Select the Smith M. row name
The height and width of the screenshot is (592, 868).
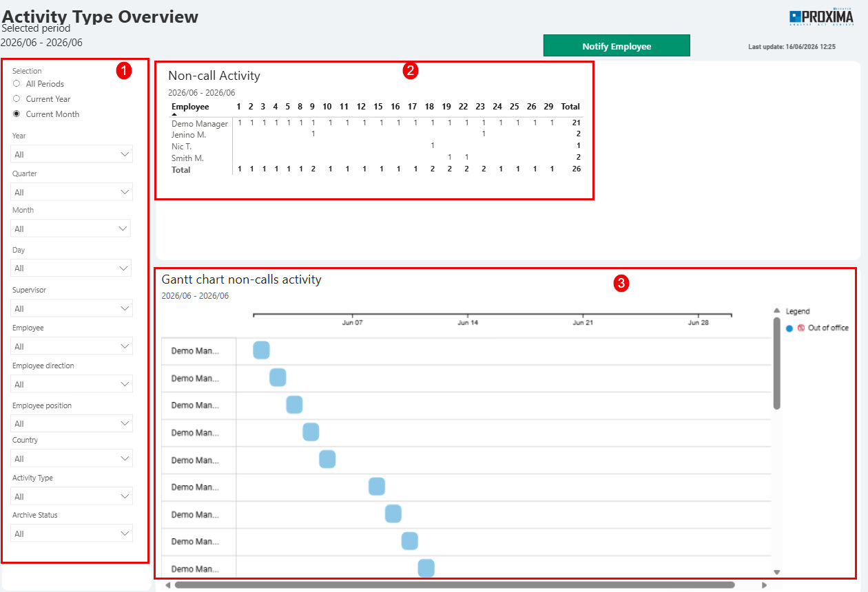(x=187, y=158)
